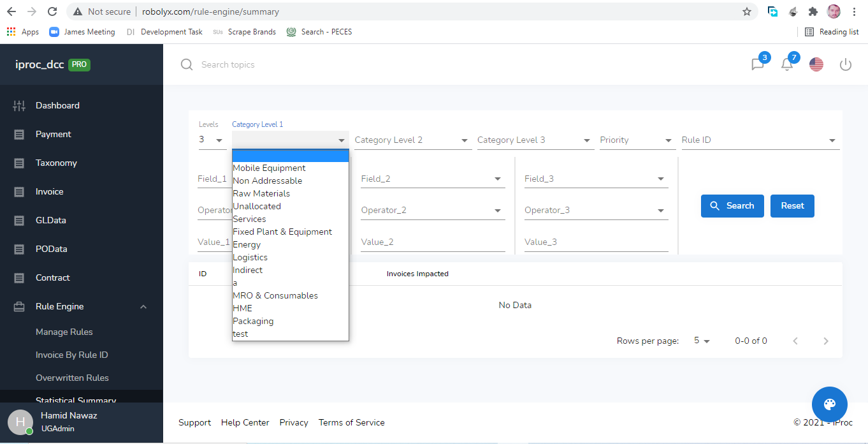This screenshot has height=444, width=868.
Task: Open the Priority dropdown
Action: click(x=637, y=140)
